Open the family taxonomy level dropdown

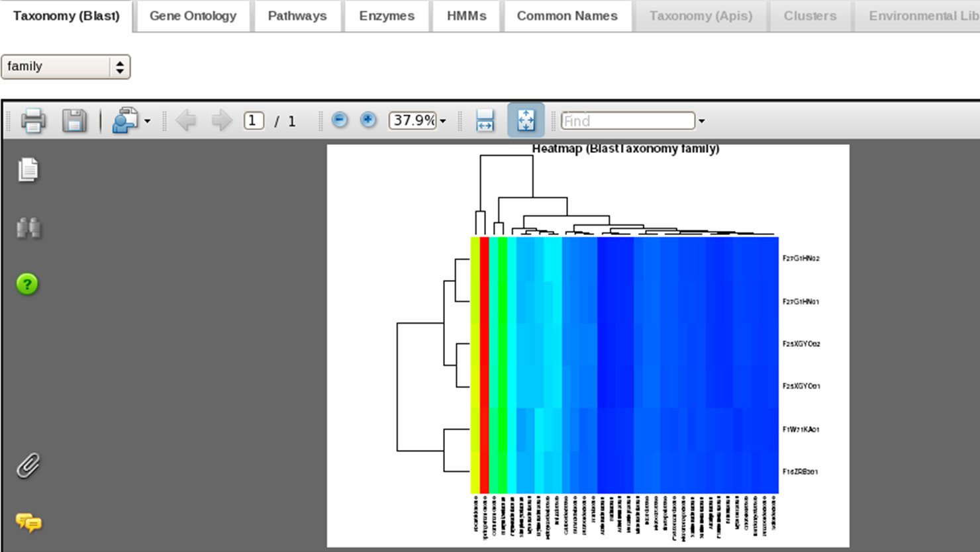click(66, 67)
